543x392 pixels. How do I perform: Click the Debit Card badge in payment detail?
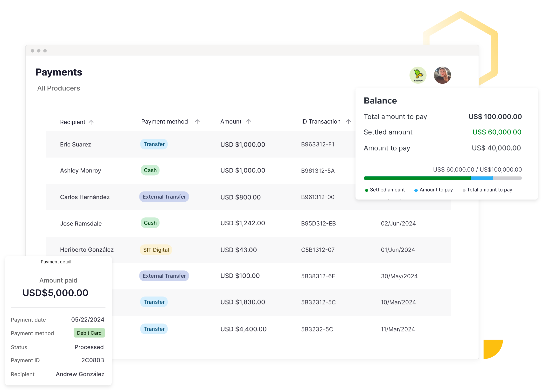(x=89, y=333)
